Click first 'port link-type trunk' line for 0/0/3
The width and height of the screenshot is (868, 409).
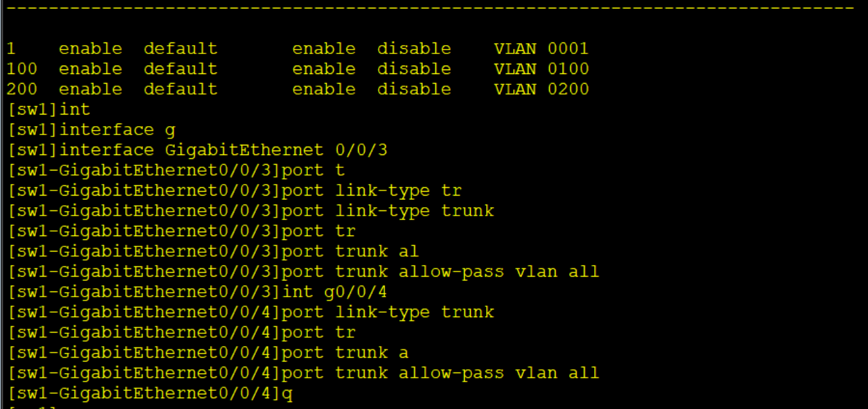click(x=250, y=211)
